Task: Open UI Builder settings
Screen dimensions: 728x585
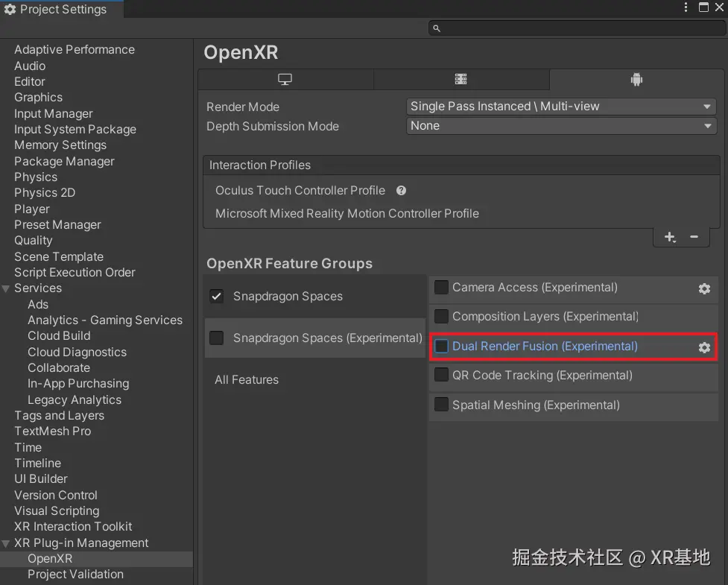Action: coord(41,478)
